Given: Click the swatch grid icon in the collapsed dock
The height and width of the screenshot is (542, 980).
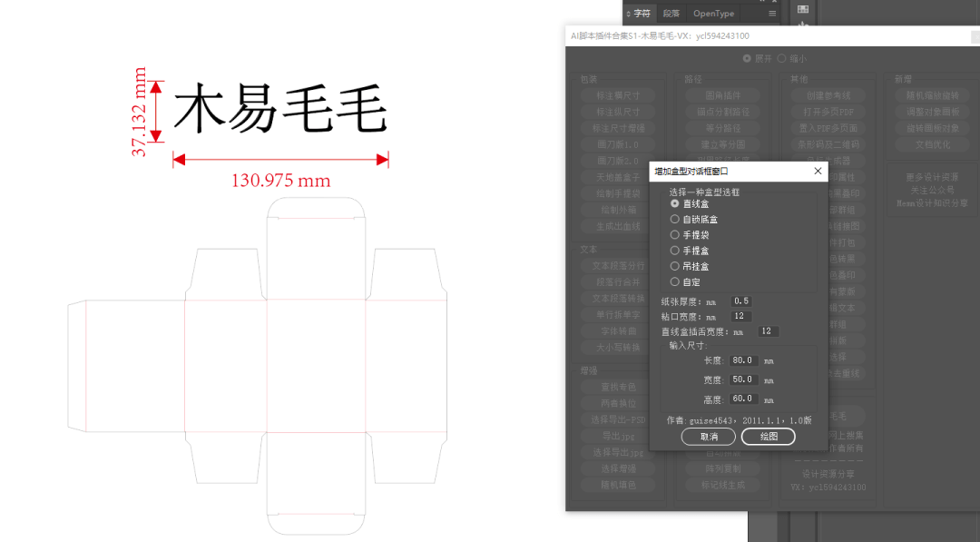Looking at the screenshot, I should (x=803, y=9).
